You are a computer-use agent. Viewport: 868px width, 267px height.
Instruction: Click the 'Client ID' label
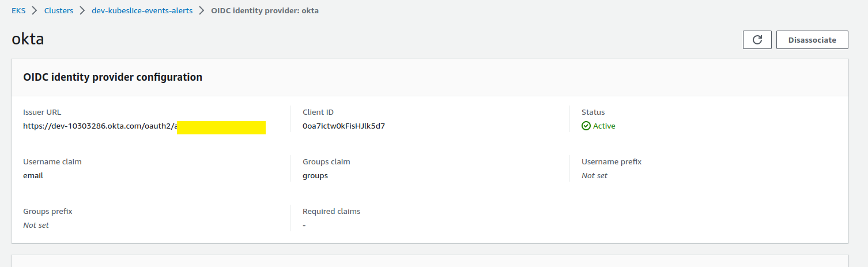318,112
